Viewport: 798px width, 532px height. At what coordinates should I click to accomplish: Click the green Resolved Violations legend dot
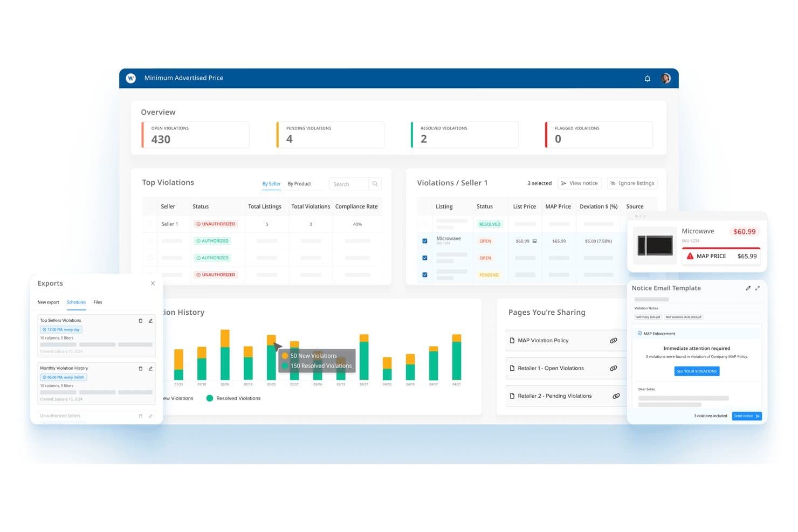point(210,398)
